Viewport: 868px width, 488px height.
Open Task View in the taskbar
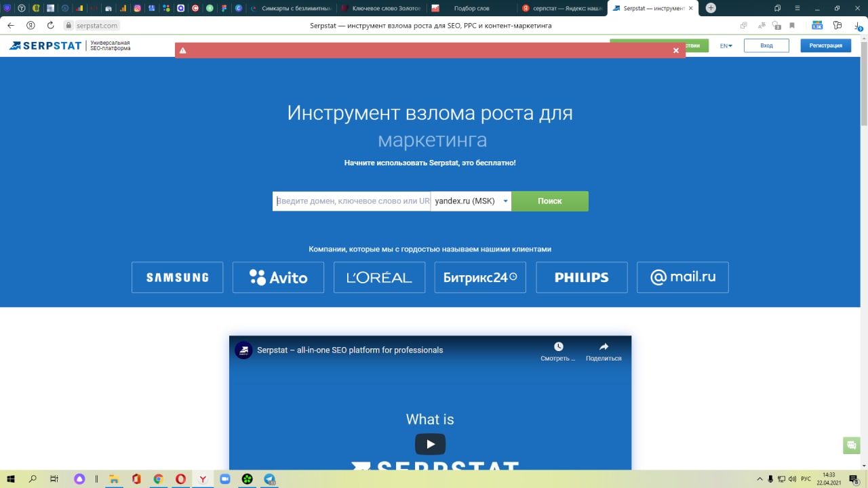54,479
